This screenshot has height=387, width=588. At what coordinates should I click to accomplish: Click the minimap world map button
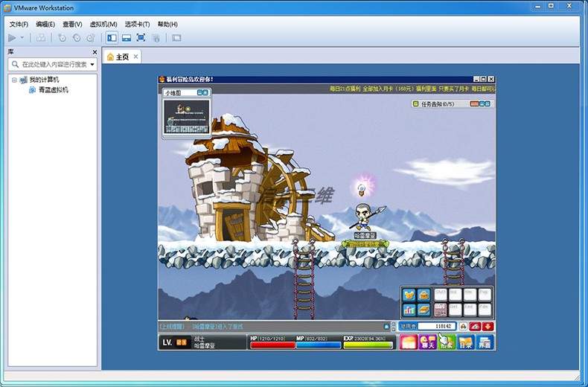tap(205, 92)
